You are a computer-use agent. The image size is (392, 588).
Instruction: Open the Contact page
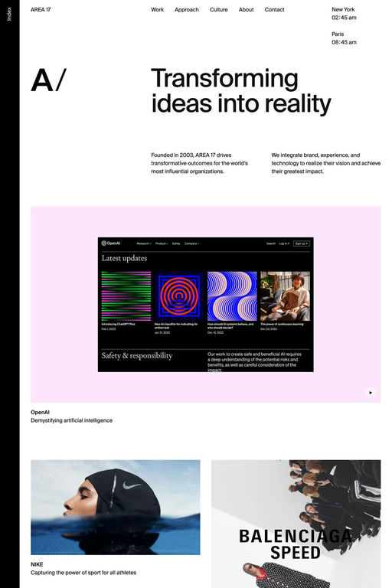click(x=274, y=9)
